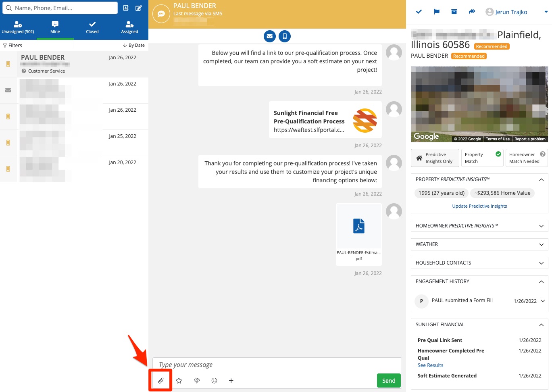The width and height of the screenshot is (552, 392).
Task: Open the Jerun Trajko user dropdown
Action: click(517, 12)
